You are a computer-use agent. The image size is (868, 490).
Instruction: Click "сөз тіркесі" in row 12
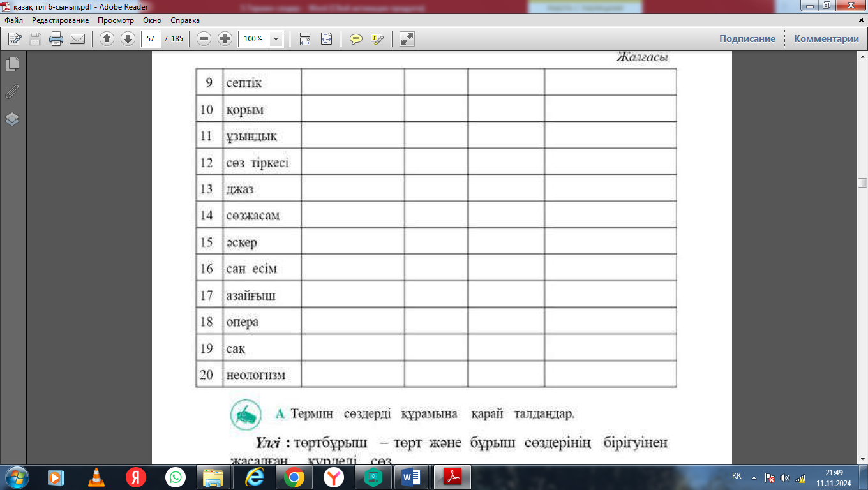click(258, 163)
